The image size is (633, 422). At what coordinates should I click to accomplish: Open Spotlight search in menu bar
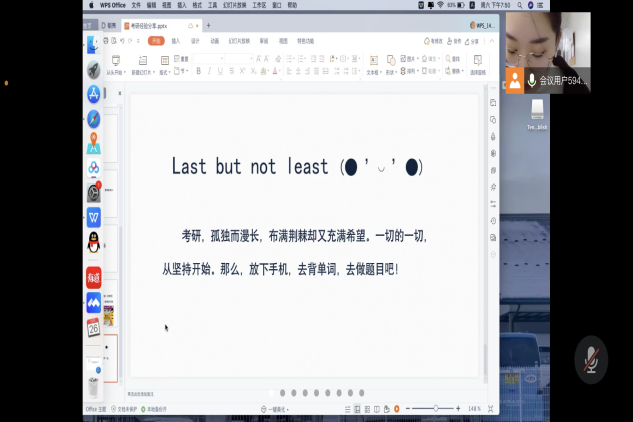[520, 5]
